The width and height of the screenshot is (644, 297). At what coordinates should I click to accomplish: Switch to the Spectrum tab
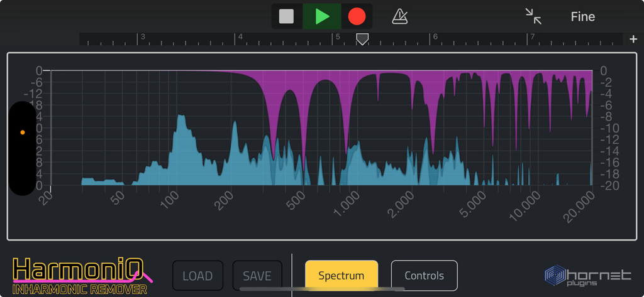[x=341, y=275]
